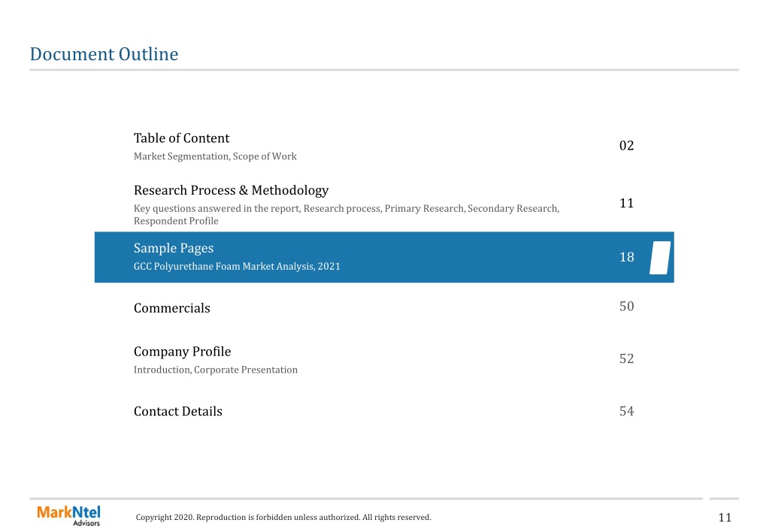Open the Company Profile entry
This screenshot has width=769, height=532.
[x=182, y=352]
